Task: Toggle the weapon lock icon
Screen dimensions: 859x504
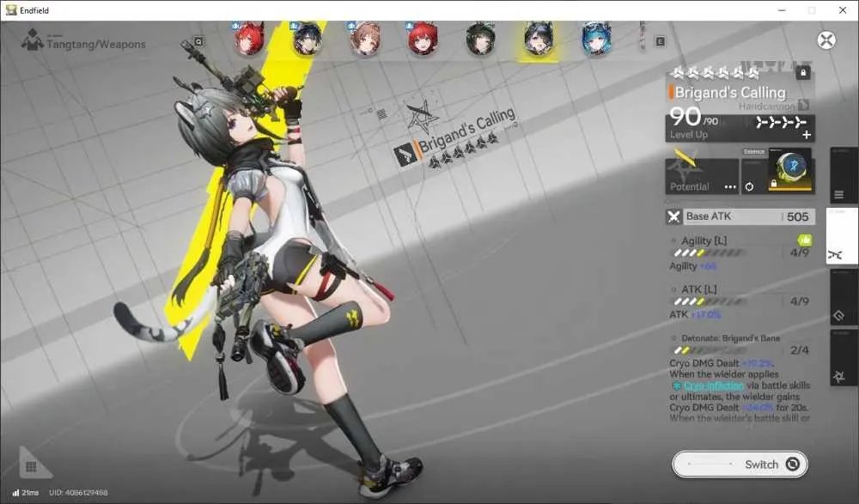Action: [802, 72]
